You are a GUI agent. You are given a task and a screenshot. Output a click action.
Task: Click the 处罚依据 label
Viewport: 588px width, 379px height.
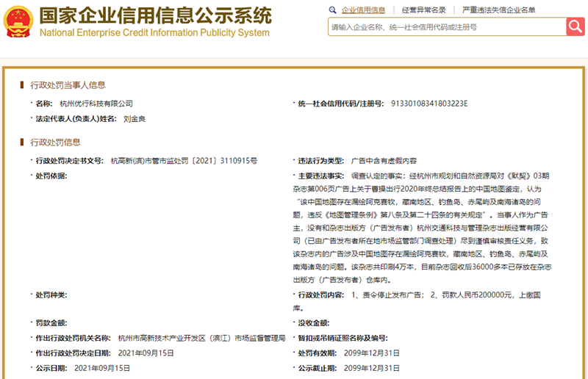click(51, 176)
